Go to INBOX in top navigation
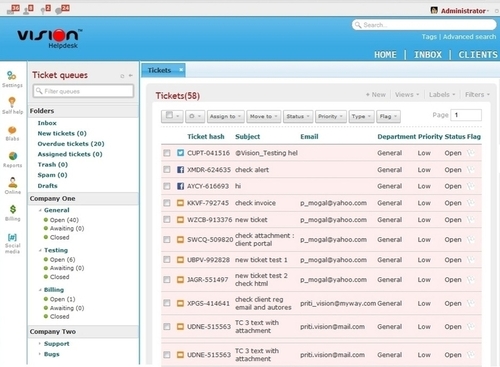 click(428, 55)
